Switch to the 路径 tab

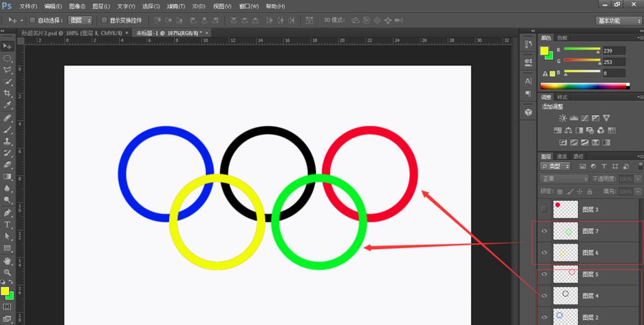(578, 157)
